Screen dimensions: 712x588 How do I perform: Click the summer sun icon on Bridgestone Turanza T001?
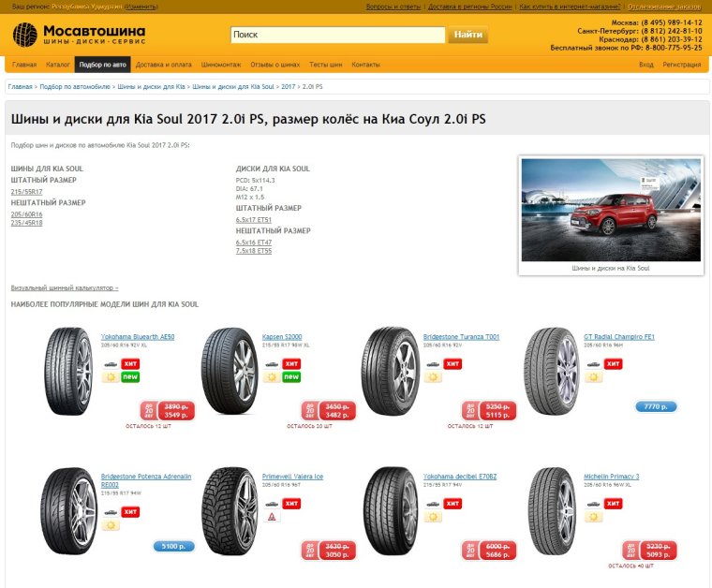click(x=433, y=377)
